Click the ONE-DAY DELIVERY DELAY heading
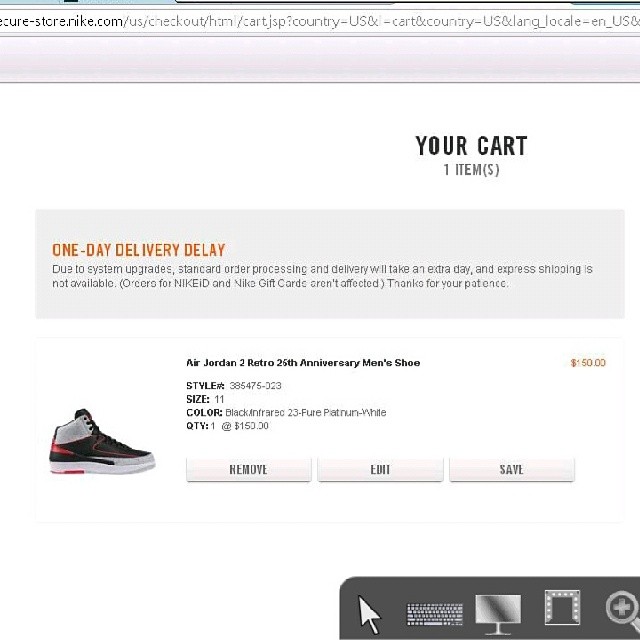The image size is (640, 640). point(139,250)
